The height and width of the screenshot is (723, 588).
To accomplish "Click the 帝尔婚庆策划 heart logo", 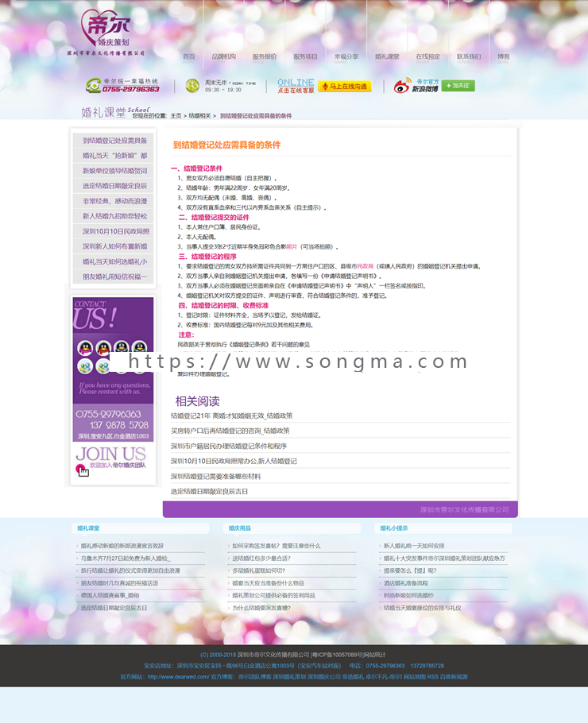I will (x=106, y=29).
